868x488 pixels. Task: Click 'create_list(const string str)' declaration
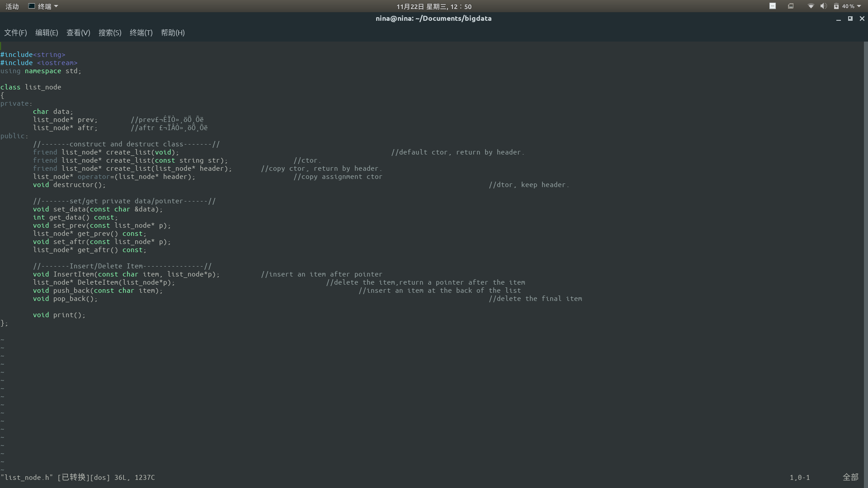[x=130, y=160]
